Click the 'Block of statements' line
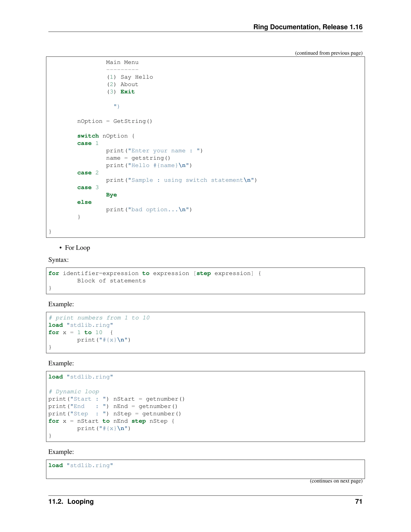Image resolution: width=411 pixels, height=532 pixels. (x=111, y=281)
